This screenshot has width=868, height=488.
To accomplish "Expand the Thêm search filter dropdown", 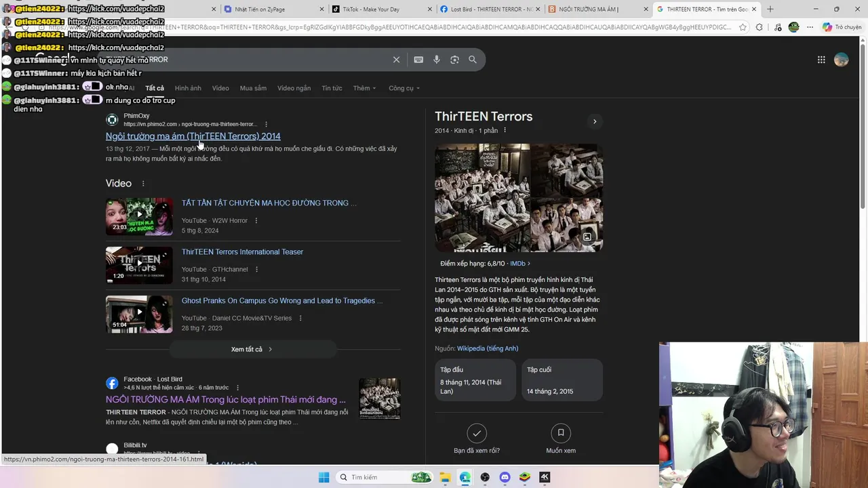I will click(x=364, y=88).
